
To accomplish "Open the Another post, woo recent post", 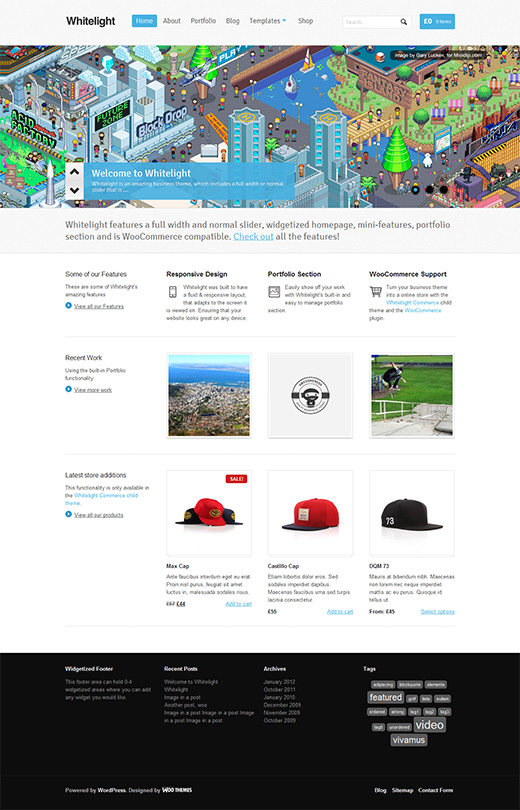I will [x=185, y=705].
